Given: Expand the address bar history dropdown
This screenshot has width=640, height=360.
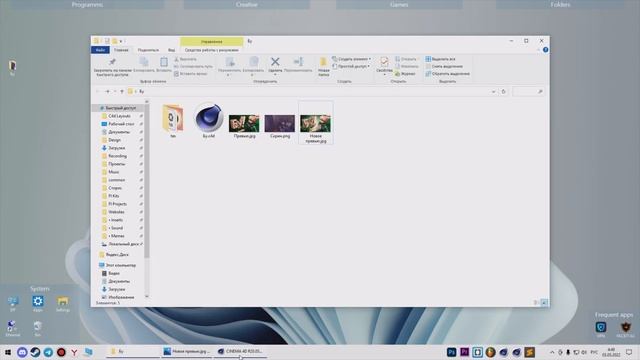Looking at the screenshot, I should click(493, 91).
